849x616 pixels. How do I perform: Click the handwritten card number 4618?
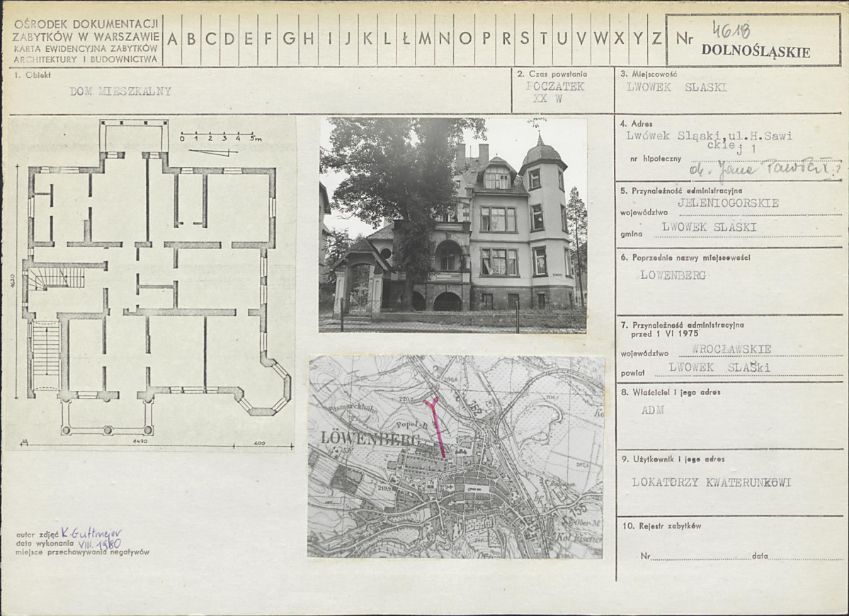[x=730, y=30]
